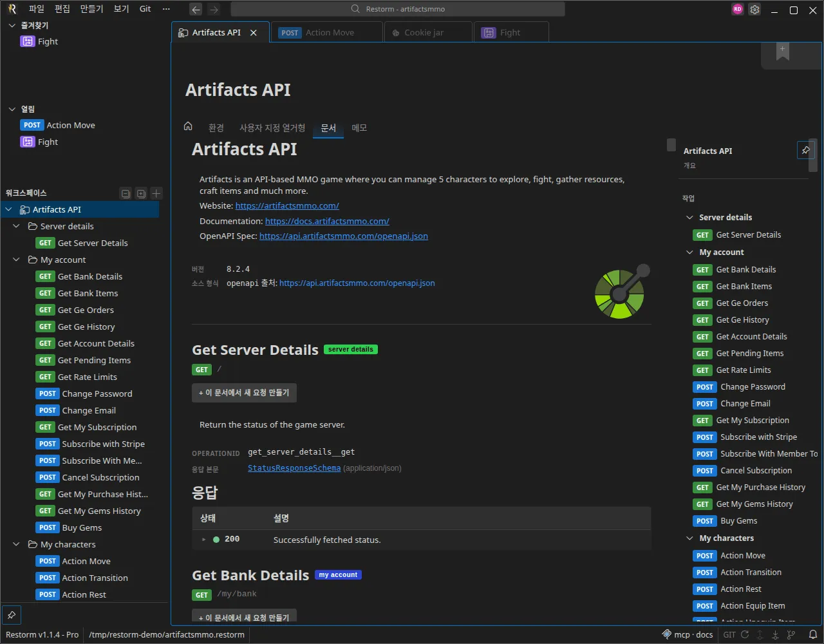Click the Artifacts API collection icon in the tree
Screen dimensions: 824x644
(25, 209)
